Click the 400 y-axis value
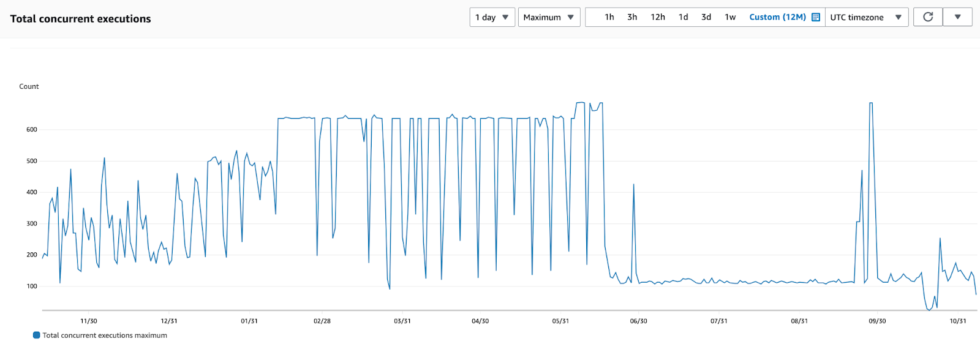This screenshot has width=980, height=344. coord(32,192)
